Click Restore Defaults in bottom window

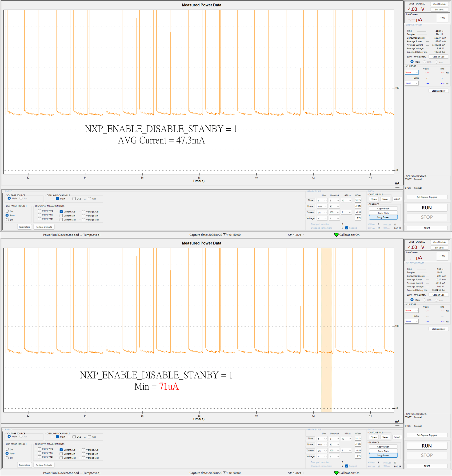[44, 465]
